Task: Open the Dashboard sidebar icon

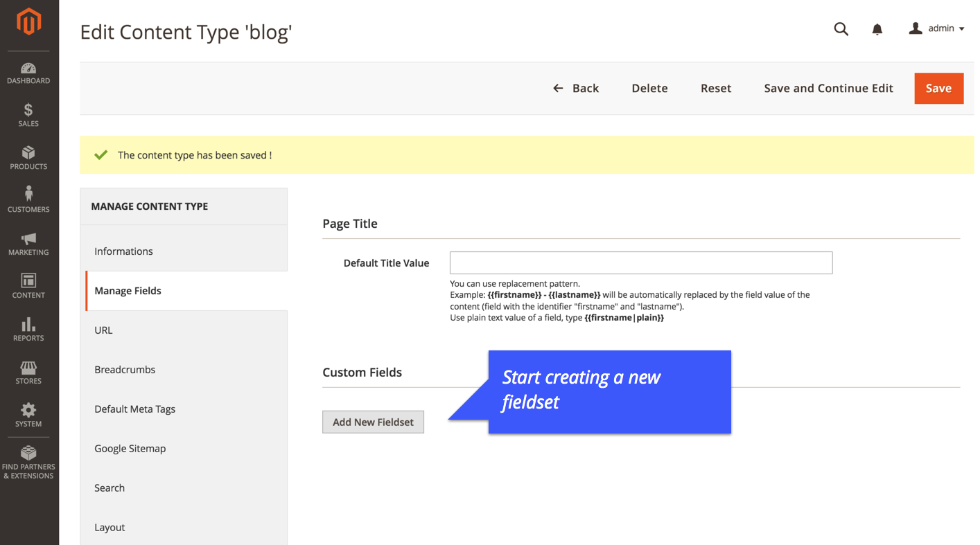Action: point(28,69)
